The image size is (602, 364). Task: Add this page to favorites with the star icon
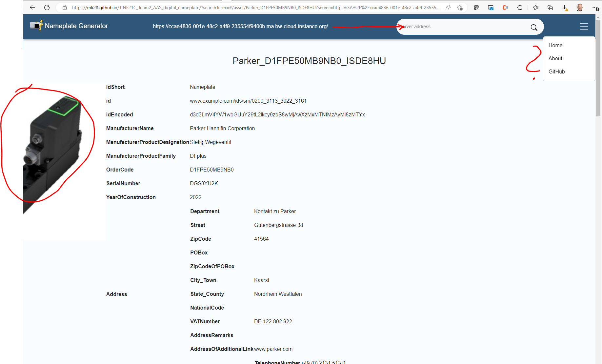[460, 8]
